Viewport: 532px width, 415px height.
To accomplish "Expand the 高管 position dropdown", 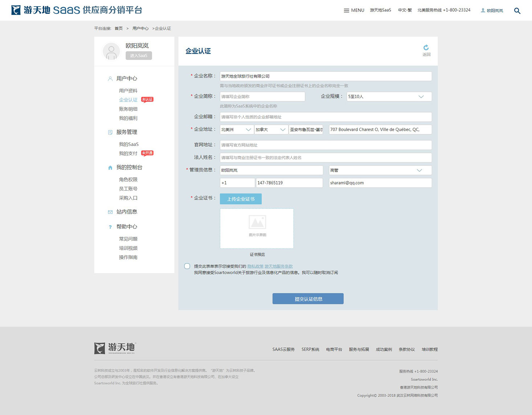I will point(380,170).
